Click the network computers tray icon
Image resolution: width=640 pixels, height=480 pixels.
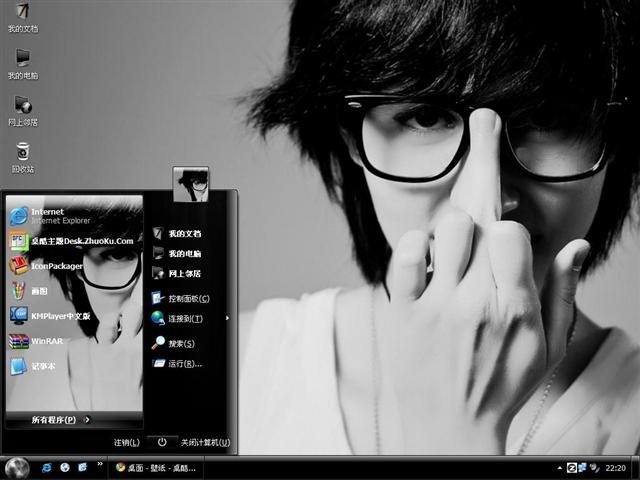point(582,468)
